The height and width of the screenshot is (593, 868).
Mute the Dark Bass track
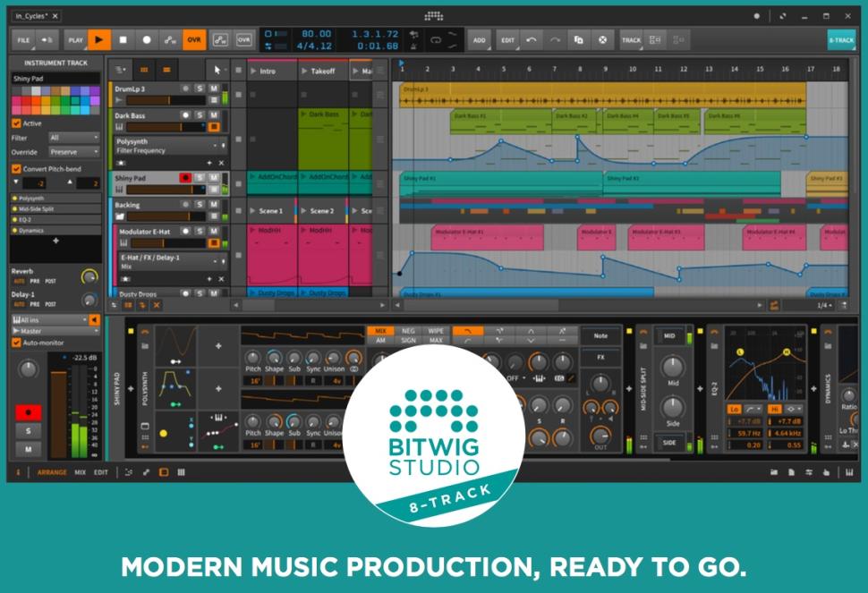(214, 115)
